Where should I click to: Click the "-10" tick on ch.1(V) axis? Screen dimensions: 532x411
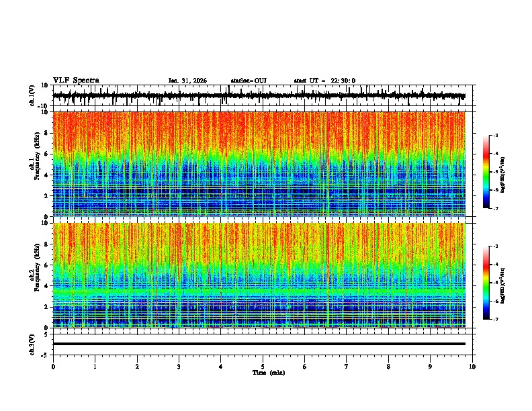pyautogui.click(x=44, y=106)
